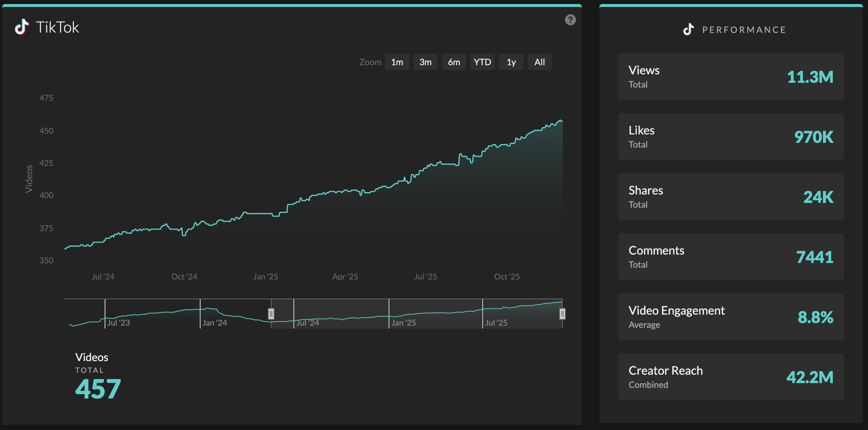Click the Views Total card
868x430 pixels.
pyautogui.click(x=731, y=76)
